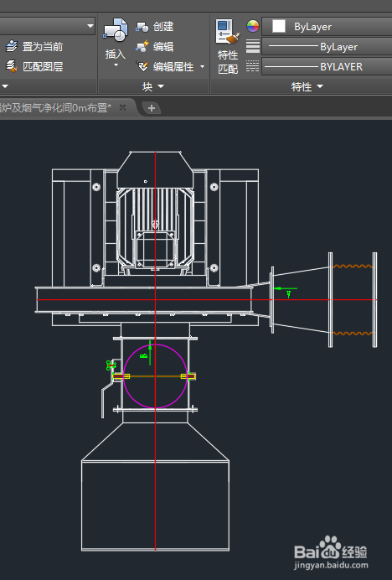Open a new drawing tab with plus
This screenshot has height=580, width=392.
[152, 108]
